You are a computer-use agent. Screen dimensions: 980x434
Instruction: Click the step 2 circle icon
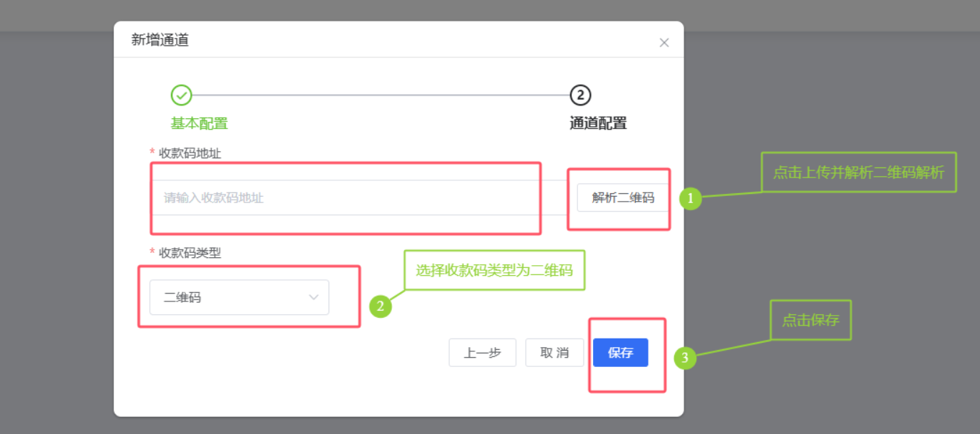click(580, 95)
